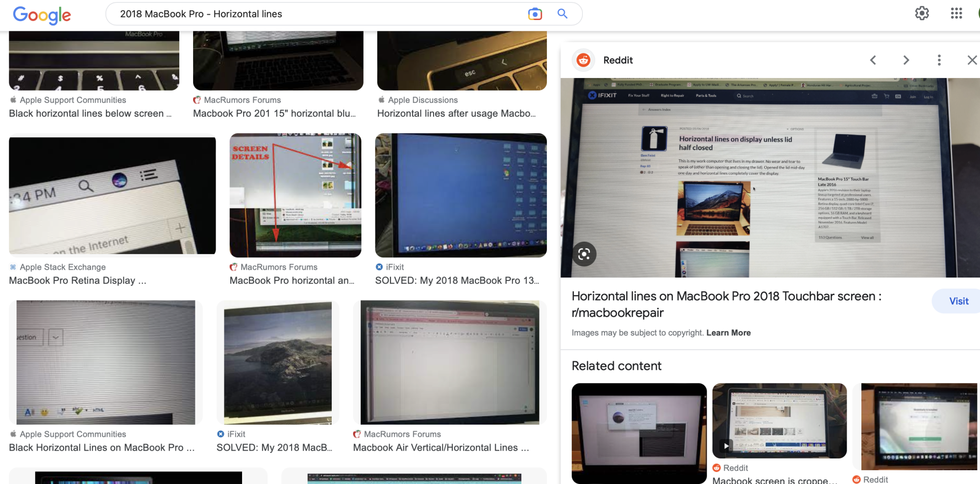Click MacRumors favicon for 'Macbook Air Vertical/Horizontal' result

[x=357, y=434]
